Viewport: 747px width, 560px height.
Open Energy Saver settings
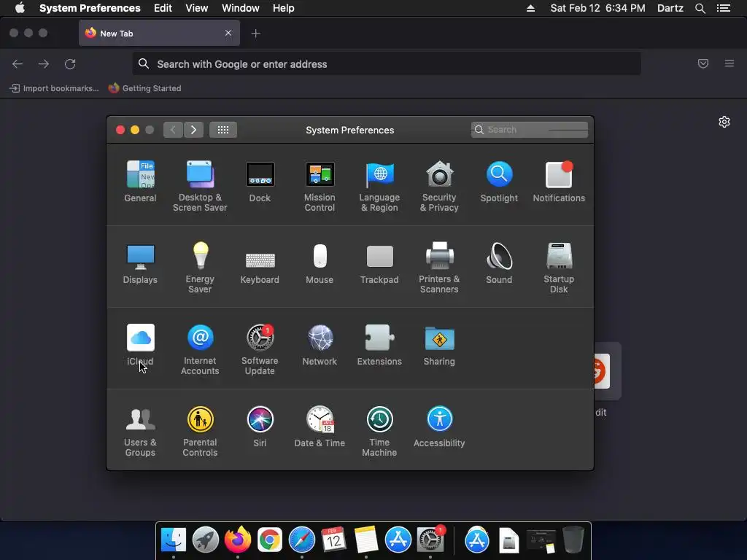click(200, 268)
